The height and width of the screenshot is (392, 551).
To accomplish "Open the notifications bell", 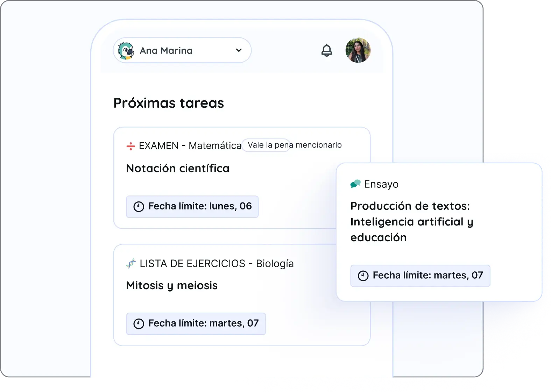I will 326,50.
